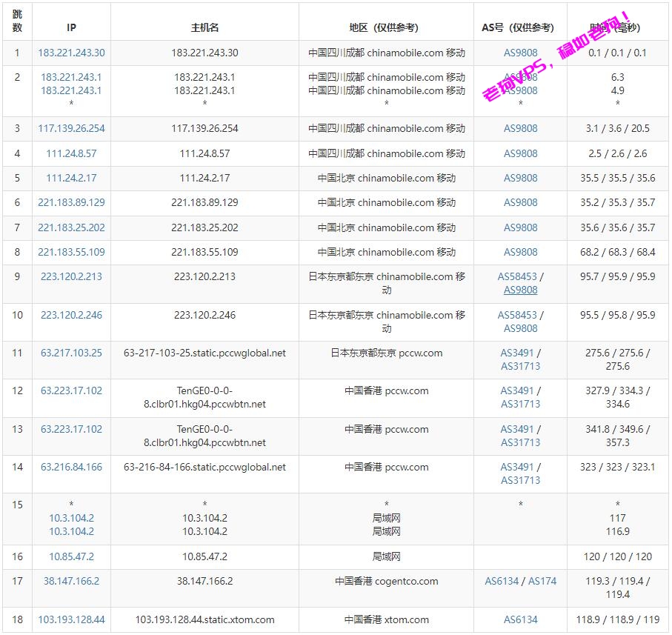Follow the 111.24.2.17 IP link
Viewport: 672px width, 635px height.
tap(71, 178)
